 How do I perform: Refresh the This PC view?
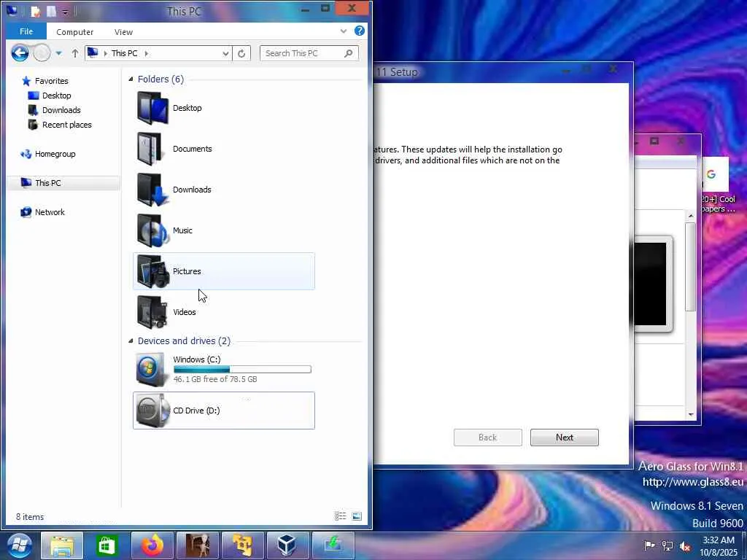tap(241, 54)
